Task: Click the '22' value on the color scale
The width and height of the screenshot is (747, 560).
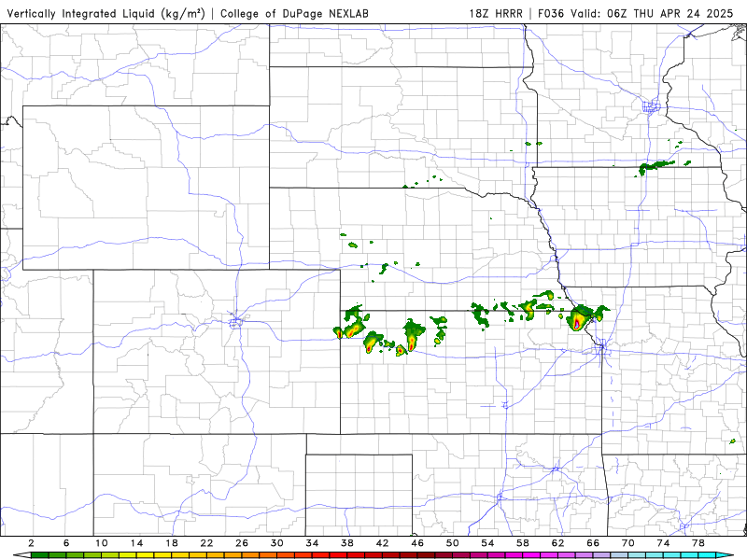Action: click(x=206, y=543)
